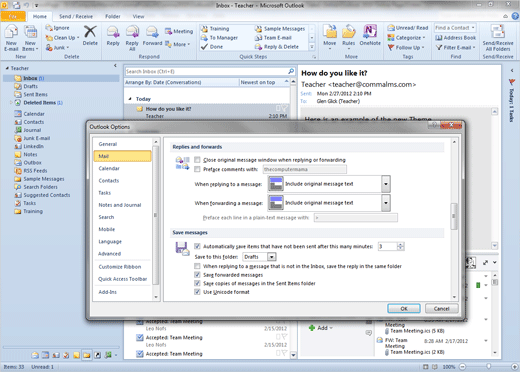Image resolution: width=520 pixels, height=372 pixels.
Task: Click the Find a Contact field
Action: click(455, 28)
